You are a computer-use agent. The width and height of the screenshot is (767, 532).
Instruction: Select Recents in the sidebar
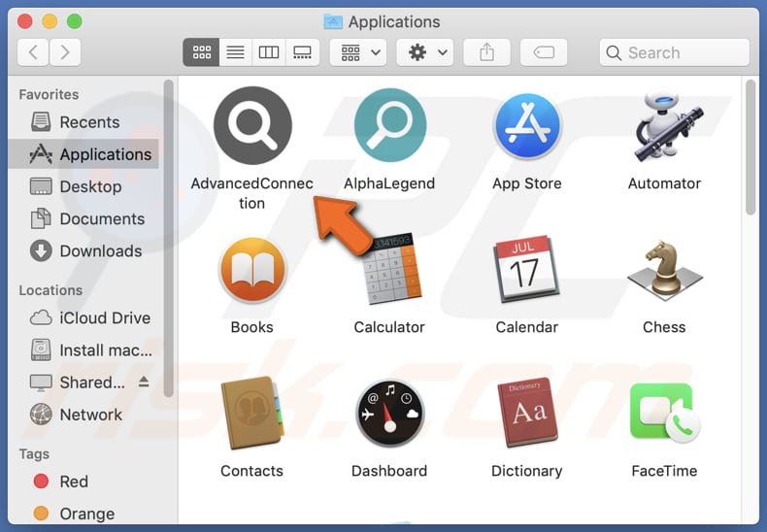coord(83,121)
